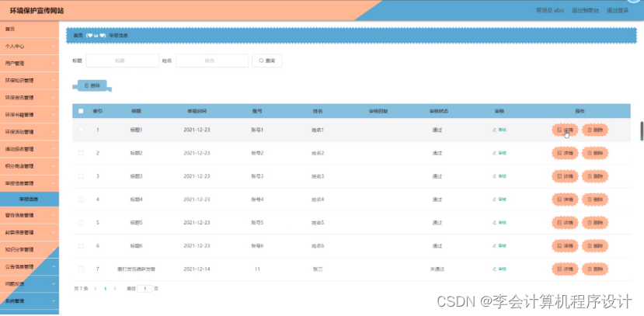
Task: Check the checkbox for row 标题1
Action: [x=81, y=130]
